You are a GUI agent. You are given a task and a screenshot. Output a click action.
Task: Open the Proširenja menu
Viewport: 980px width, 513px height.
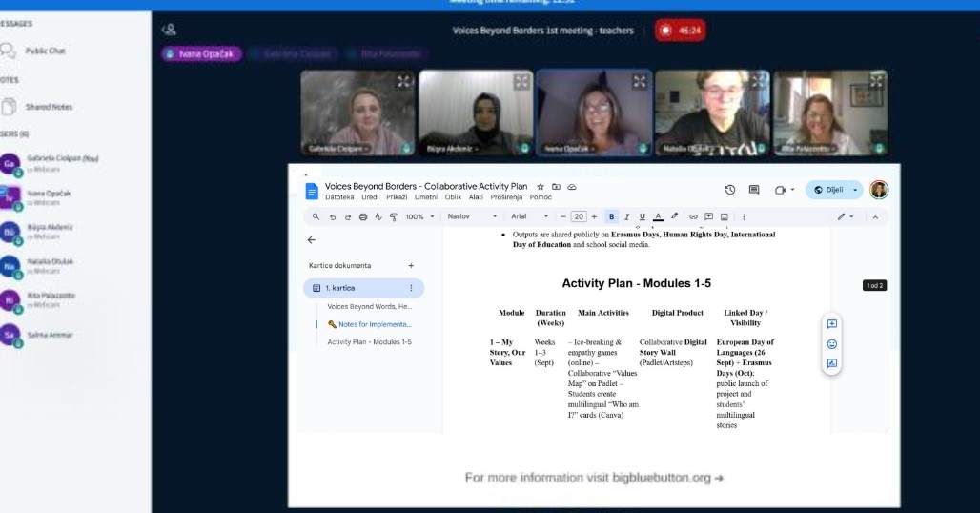click(x=506, y=197)
